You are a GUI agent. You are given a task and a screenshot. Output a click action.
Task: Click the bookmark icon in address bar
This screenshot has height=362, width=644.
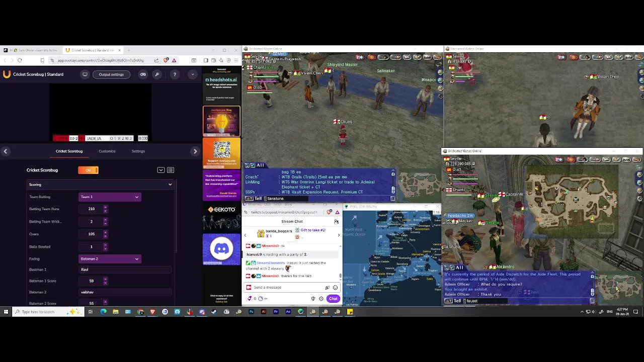[42, 60]
